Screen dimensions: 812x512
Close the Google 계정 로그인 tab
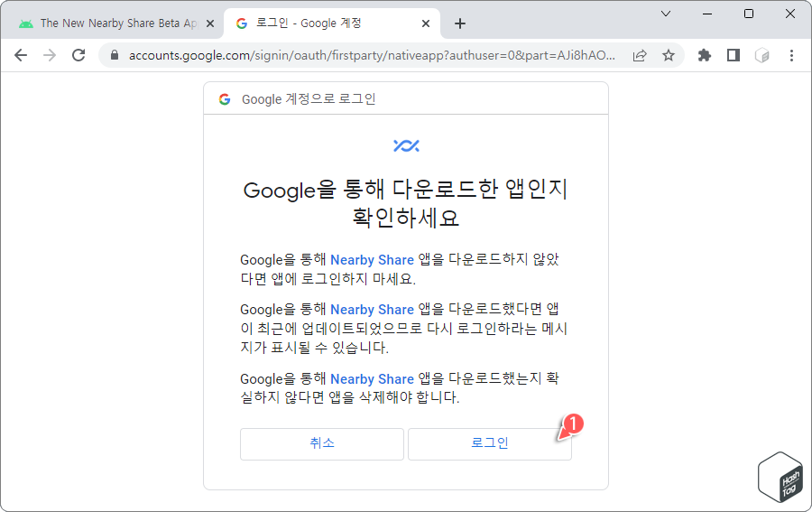pos(426,23)
